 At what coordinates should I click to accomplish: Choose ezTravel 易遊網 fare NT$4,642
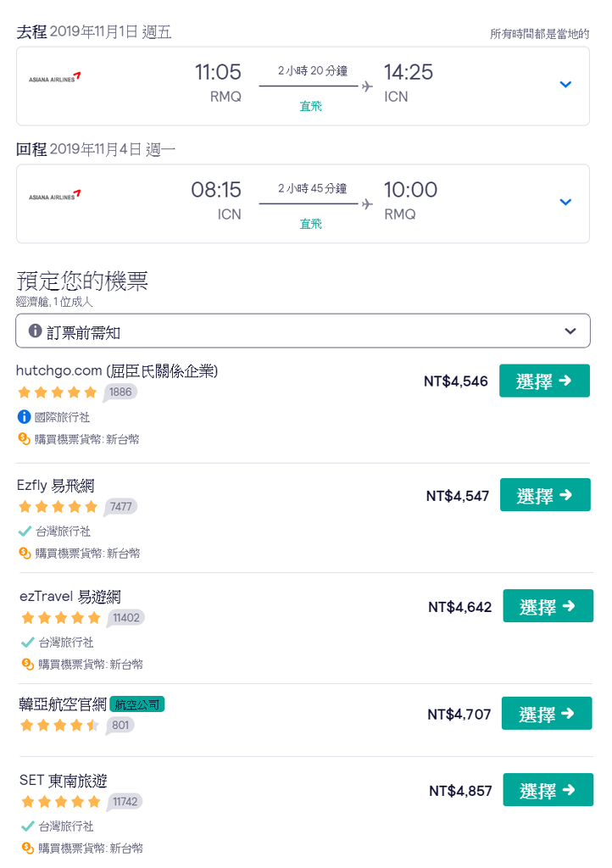pyautogui.click(x=548, y=606)
